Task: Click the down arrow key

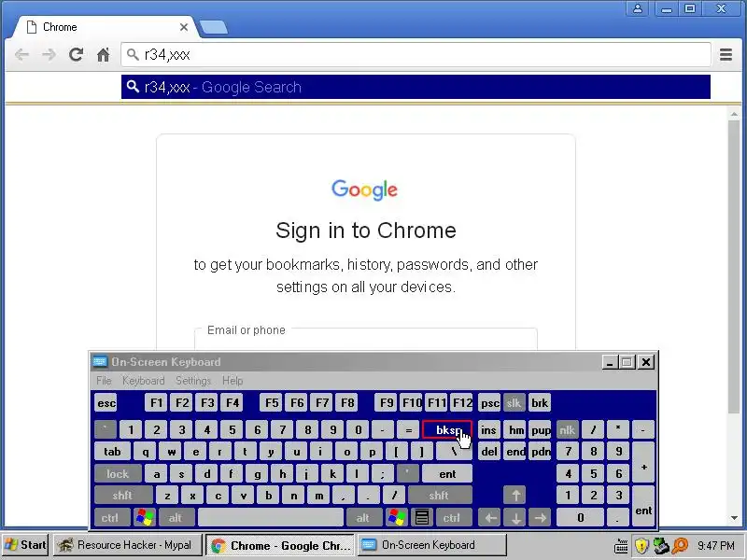Action: 514,518
